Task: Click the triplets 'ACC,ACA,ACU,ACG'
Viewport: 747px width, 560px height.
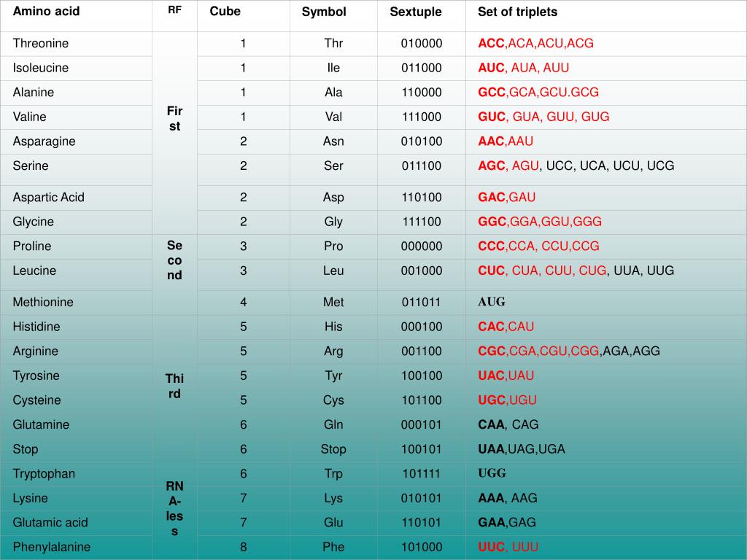Action: click(x=536, y=43)
